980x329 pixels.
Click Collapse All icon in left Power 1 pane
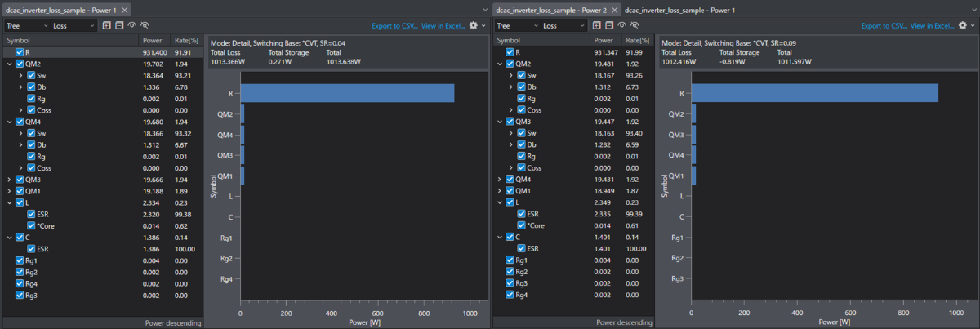coord(119,25)
